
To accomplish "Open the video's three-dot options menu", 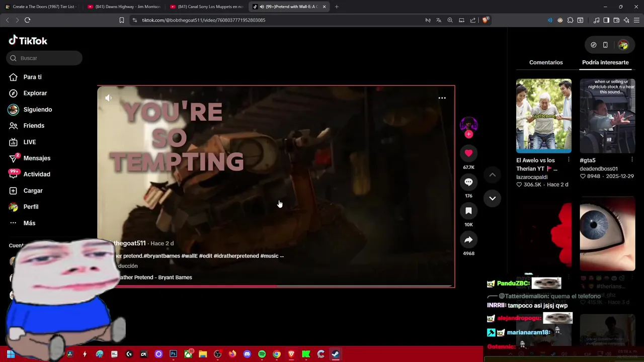I will pyautogui.click(x=442, y=98).
